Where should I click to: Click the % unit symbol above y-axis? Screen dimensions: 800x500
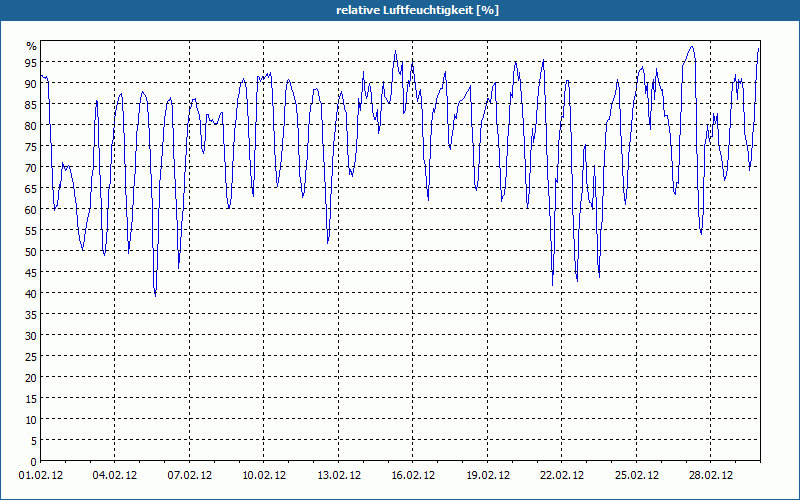32,46
